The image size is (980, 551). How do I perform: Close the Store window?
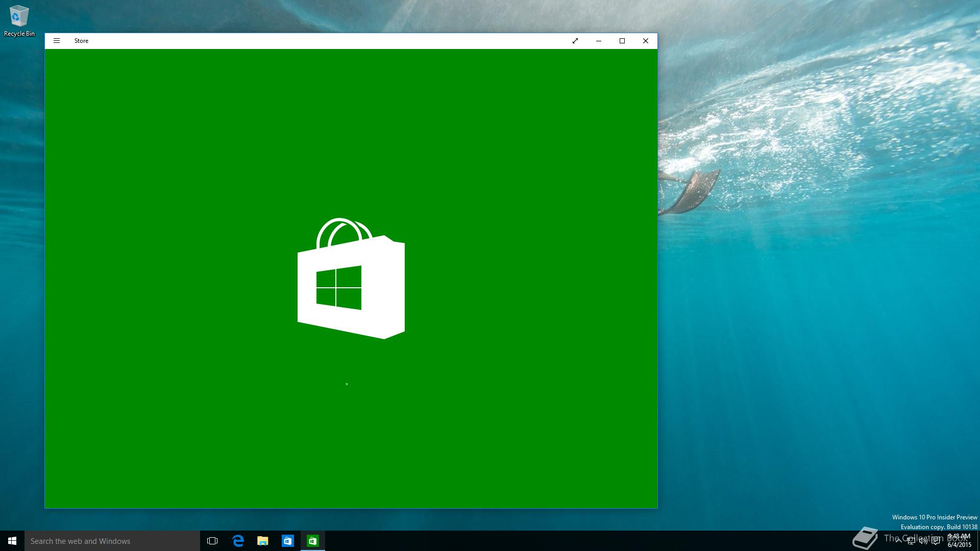point(646,41)
